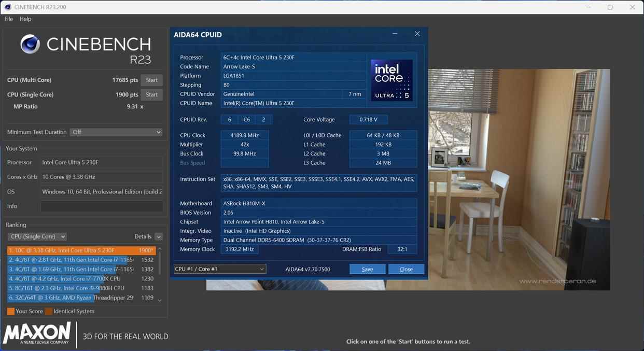Click the CPUID Name value field

pyautogui.click(x=293, y=103)
